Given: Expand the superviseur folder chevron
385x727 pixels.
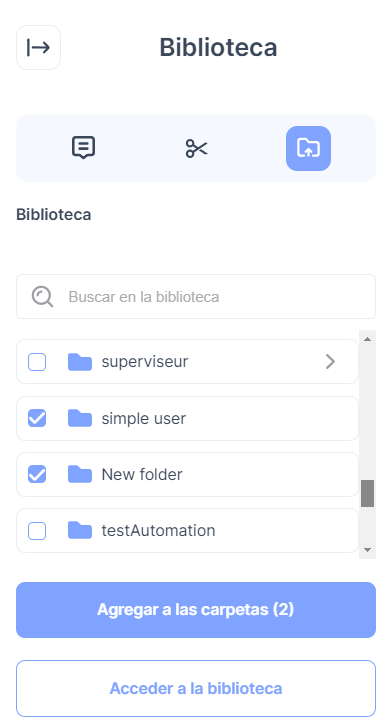Looking at the screenshot, I should (330, 362).
